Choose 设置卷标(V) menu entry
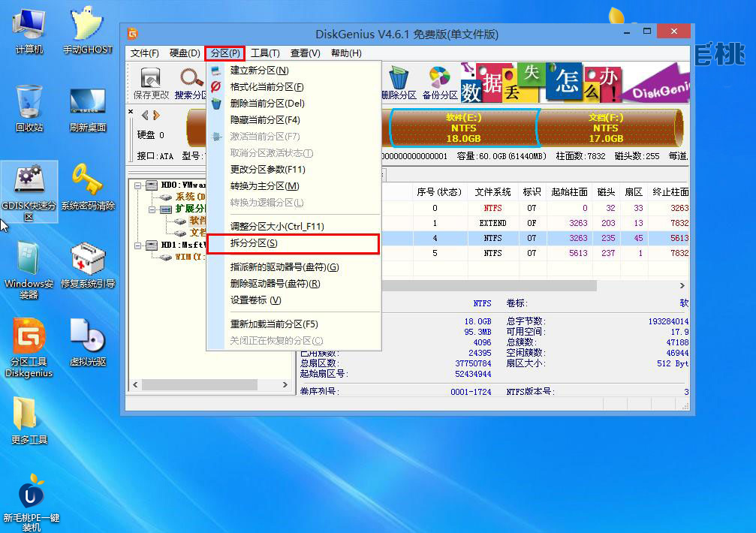Viewport: 756px width, 533px height. tap(294, 300)
